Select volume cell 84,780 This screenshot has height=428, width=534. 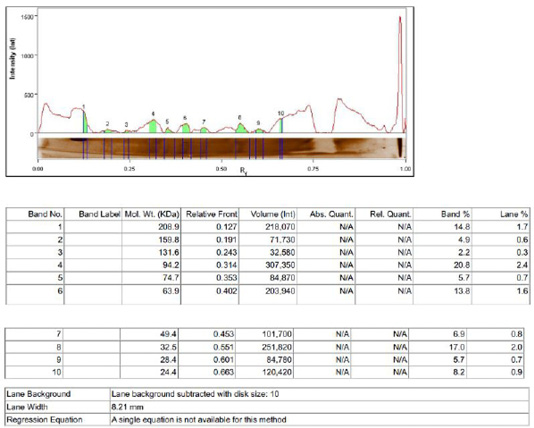(x=279, y=360)
